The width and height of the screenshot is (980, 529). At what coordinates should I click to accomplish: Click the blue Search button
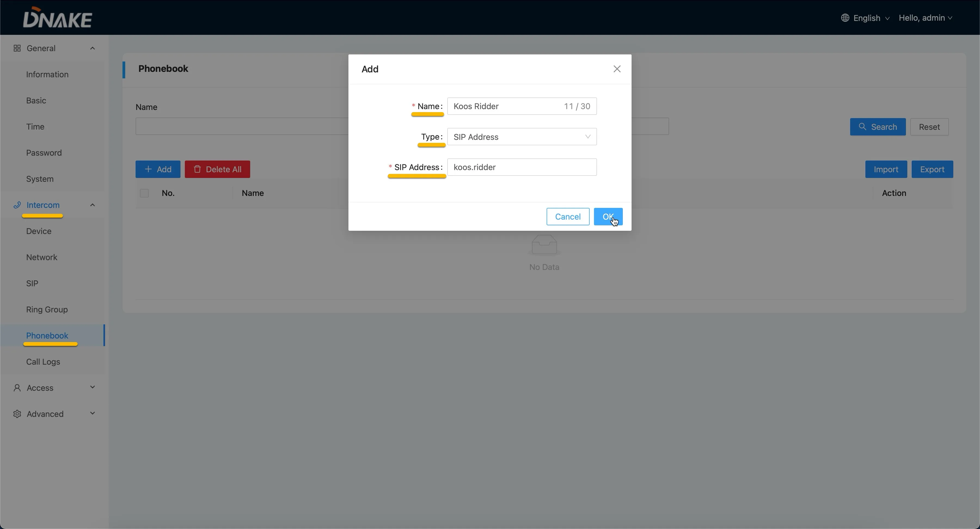878,127
